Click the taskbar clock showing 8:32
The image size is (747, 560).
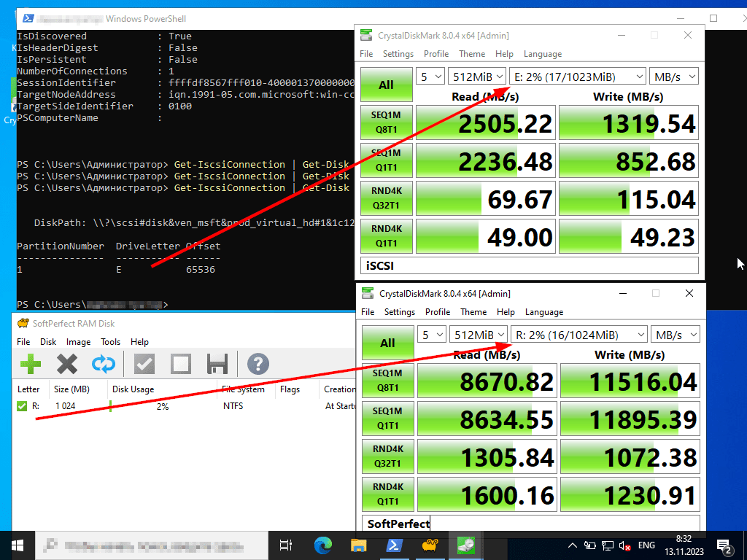[684, 545]
